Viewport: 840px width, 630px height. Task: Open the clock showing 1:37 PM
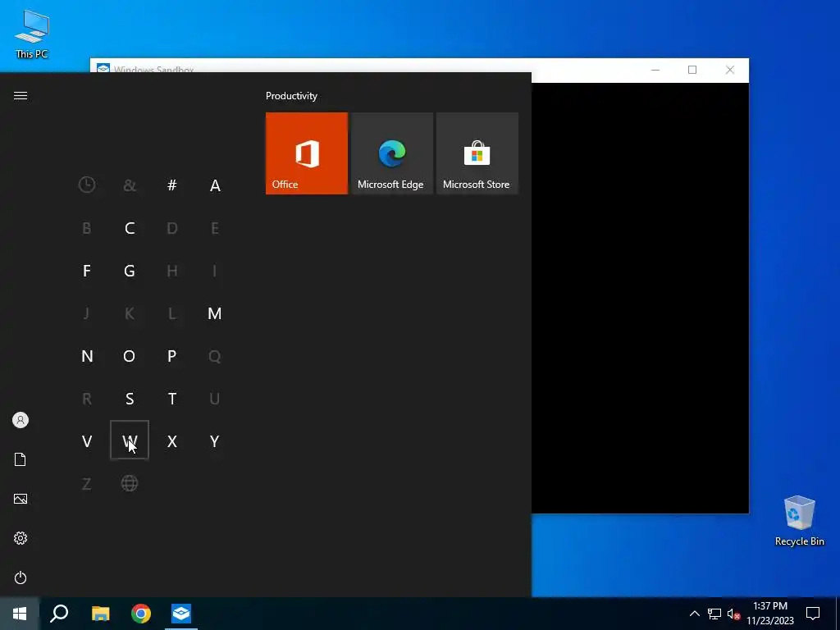pyautogui.click(x=769, y=614)
